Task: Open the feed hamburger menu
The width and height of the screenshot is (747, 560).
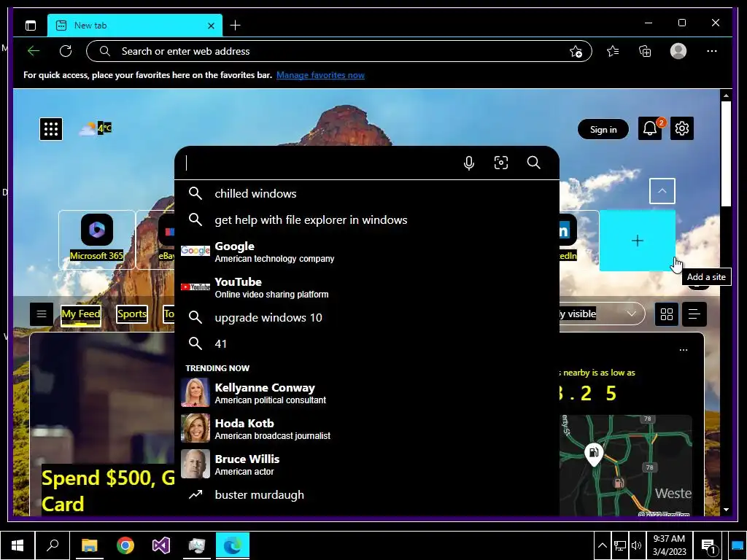Action: [x=42, y=314]
